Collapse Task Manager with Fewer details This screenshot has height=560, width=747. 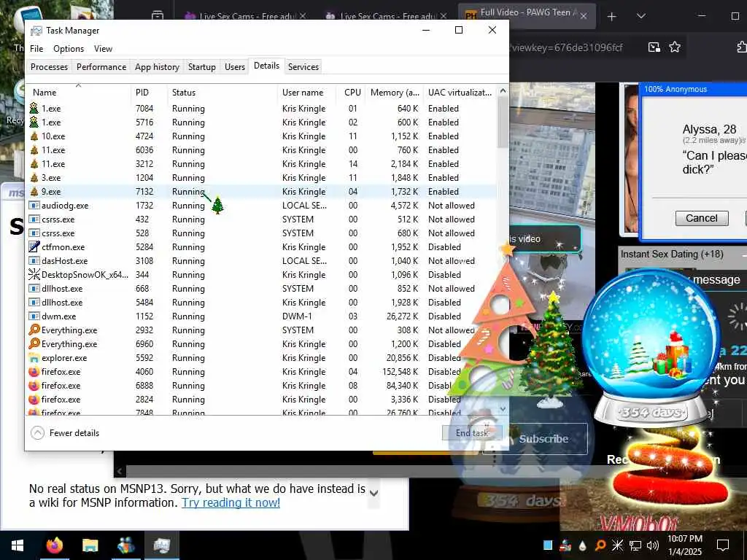[65, 433]
